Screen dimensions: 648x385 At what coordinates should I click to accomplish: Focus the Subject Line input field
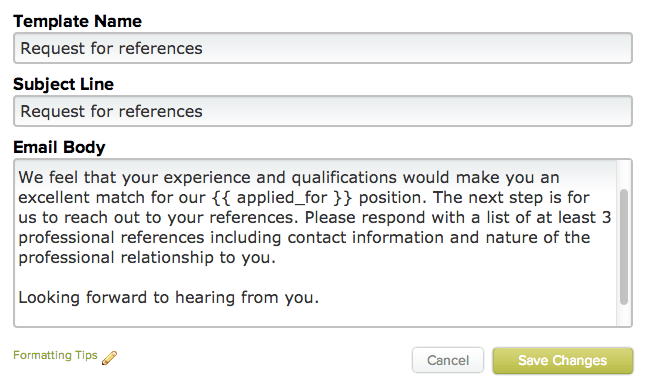click(x=323, y=111)
